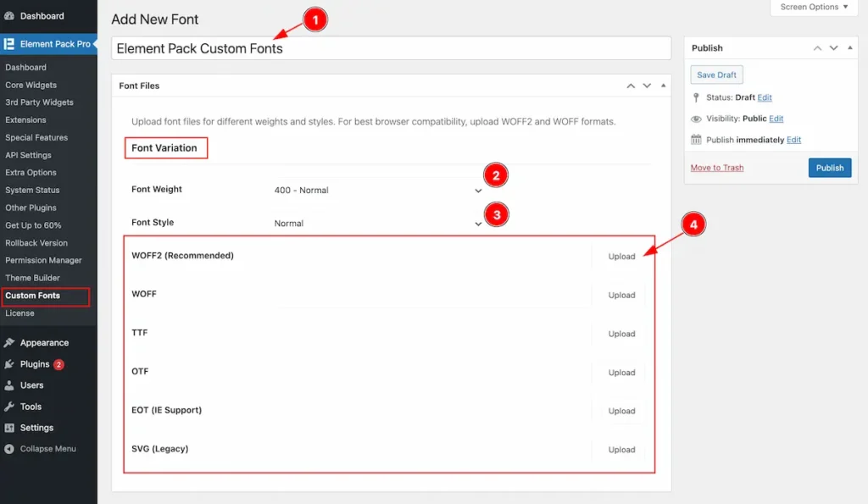Screen dimensions: 868x504
Task: Click the Element Pack Pro logo icon
Action: pos(9,44)
